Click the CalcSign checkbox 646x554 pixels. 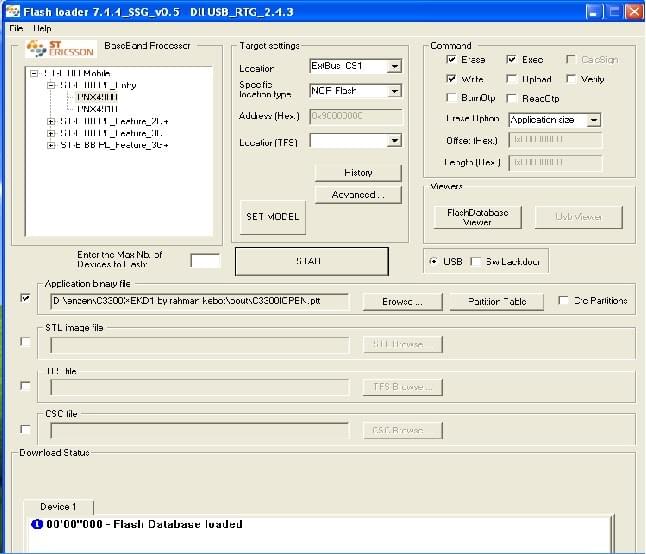click(571, 59)
